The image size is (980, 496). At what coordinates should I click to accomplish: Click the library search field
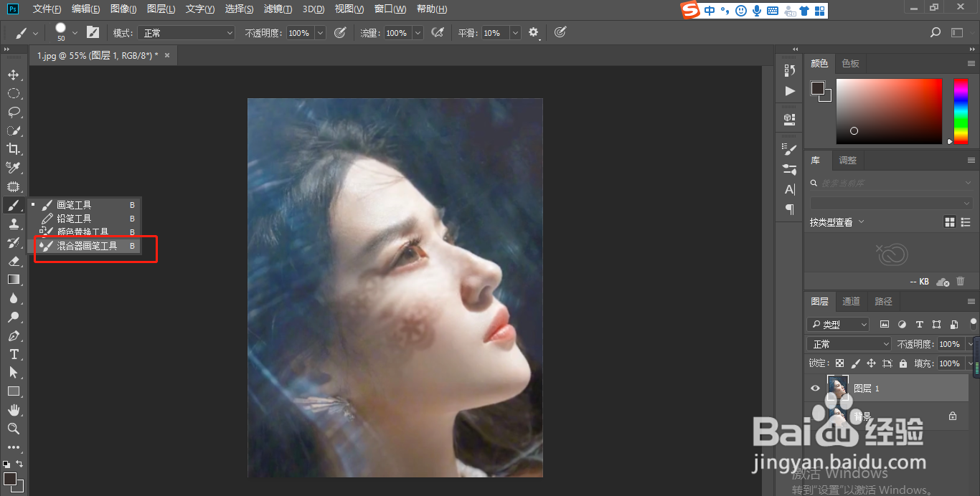point(892,183)
